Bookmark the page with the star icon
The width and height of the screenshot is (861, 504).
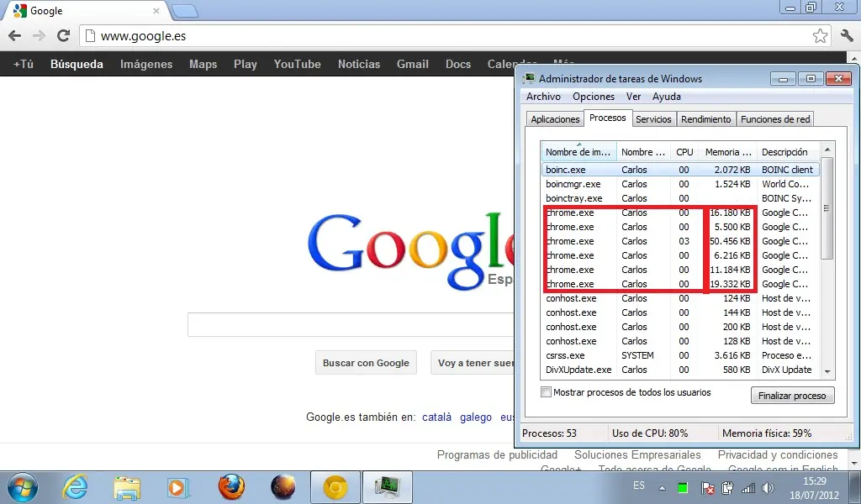(x=820, y=35)
